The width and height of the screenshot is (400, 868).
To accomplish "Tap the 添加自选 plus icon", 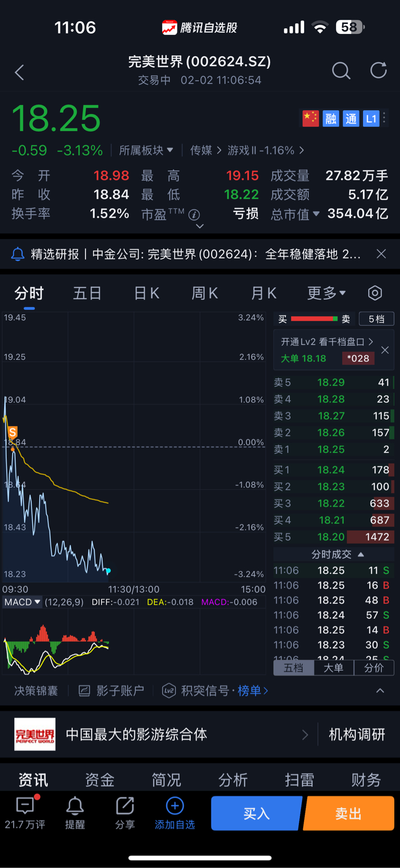I will 175,806.
